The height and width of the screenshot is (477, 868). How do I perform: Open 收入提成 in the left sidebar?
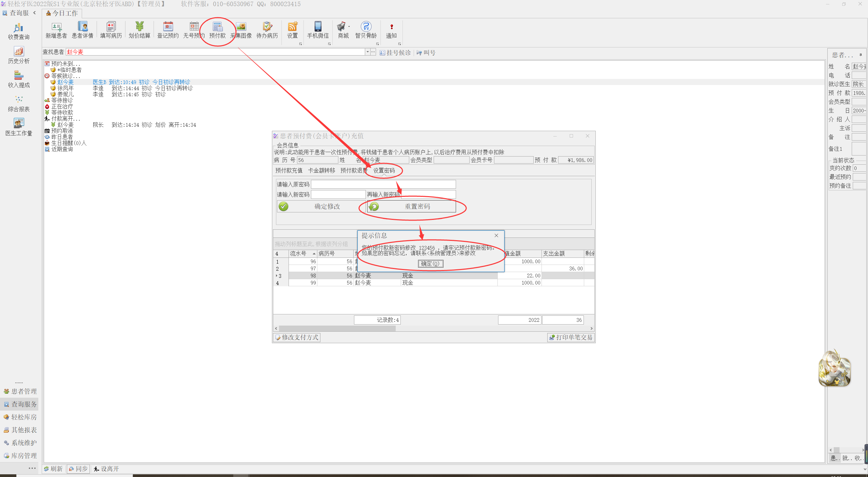(x=19, y=80)
